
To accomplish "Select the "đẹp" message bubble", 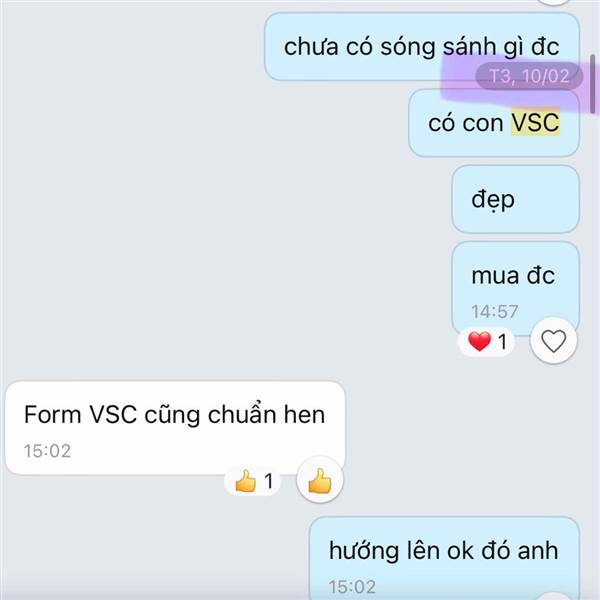I will point(515,199).
